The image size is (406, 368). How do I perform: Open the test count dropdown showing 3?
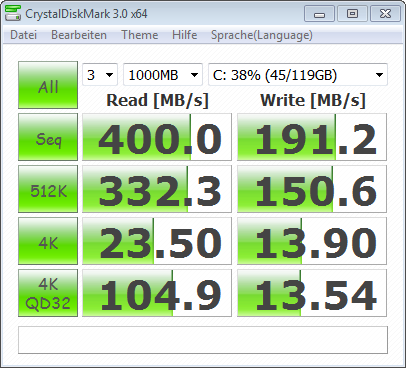[x=100, y=75]
